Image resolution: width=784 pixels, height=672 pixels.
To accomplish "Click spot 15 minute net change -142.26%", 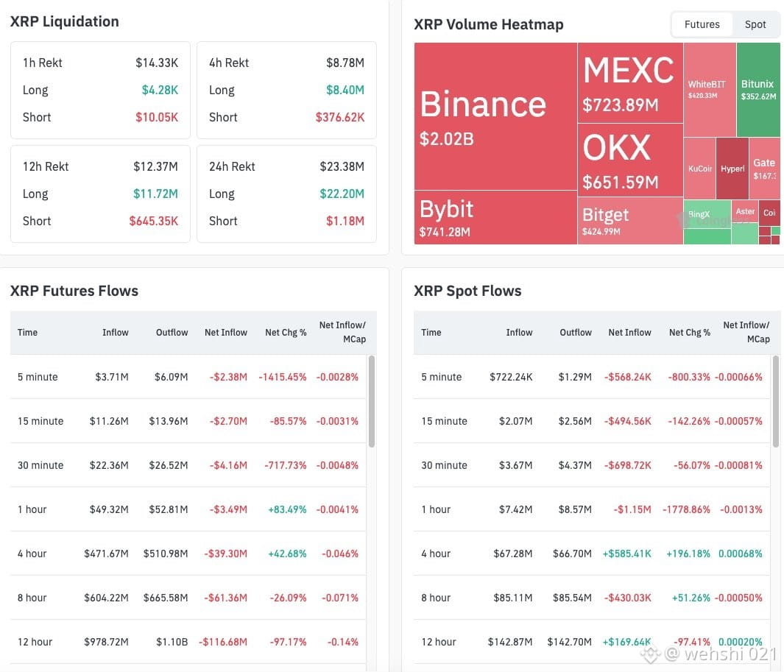I will (x=689, y=421).
